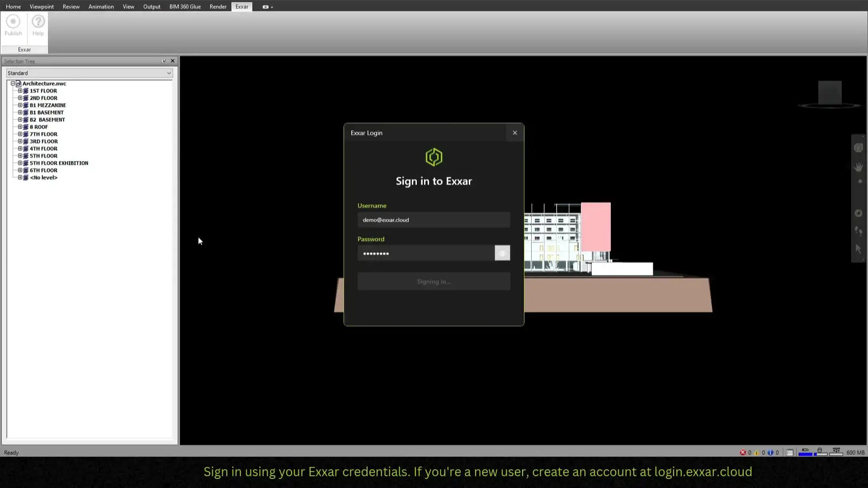Open the Standard view dropdown in Selection Tree

pyautogui.click(x=169, y=73)
